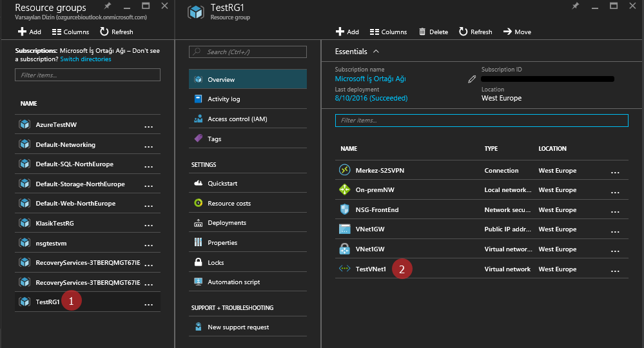Select TestRG1 resource group row
This screenshot has height=348, width=644.
[x=88, y=302]
